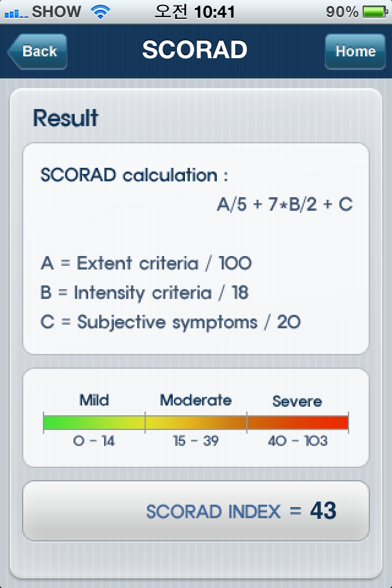Select the Mild severity category
The image size is (392, 588).
pos(95,400)
